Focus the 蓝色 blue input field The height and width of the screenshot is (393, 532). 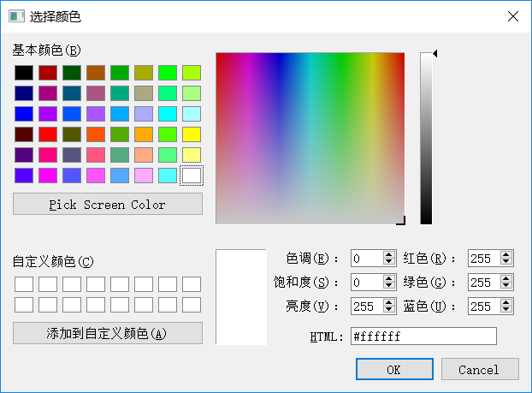click(484, 307)
